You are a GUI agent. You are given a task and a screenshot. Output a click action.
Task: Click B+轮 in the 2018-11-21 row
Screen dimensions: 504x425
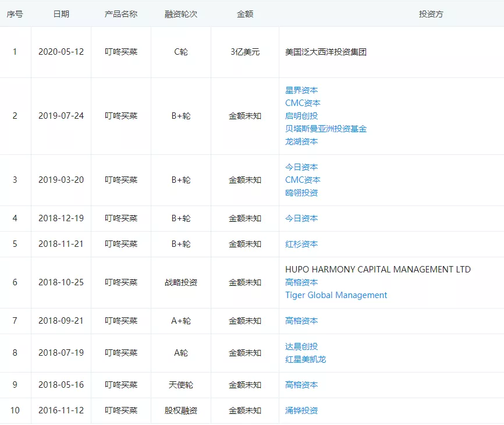click(180, 245)
